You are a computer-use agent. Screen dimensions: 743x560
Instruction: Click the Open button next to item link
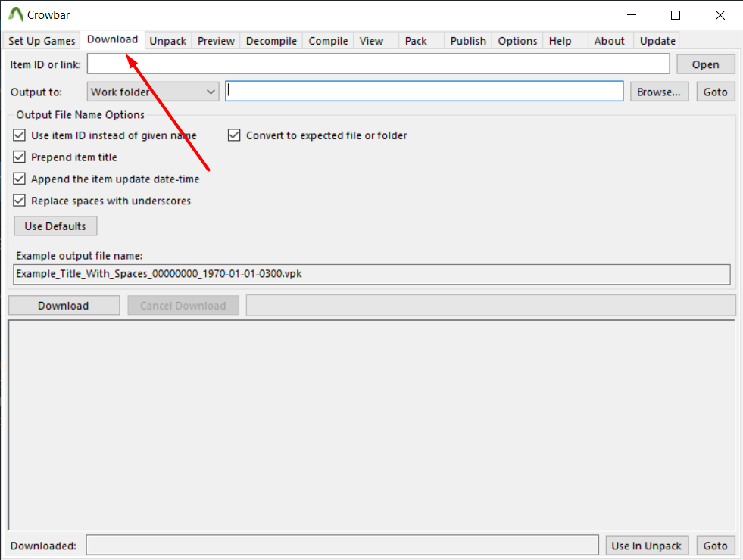point(706,64)
